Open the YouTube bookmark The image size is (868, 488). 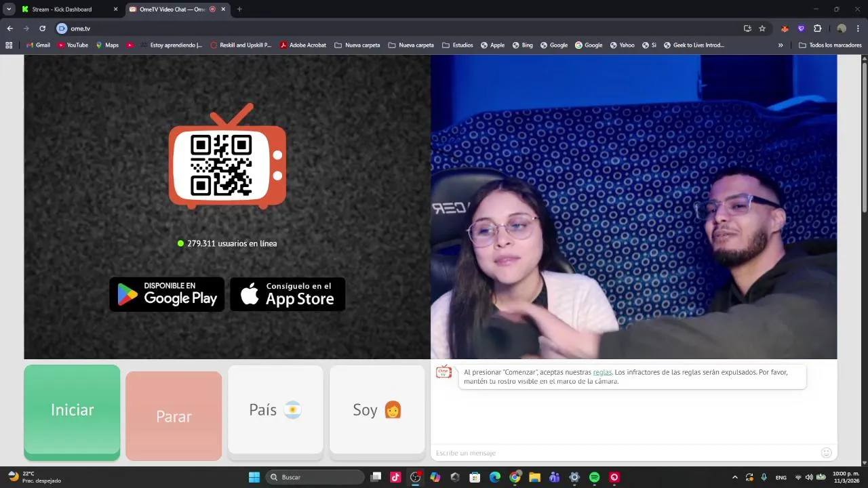[x=73, y=45]
